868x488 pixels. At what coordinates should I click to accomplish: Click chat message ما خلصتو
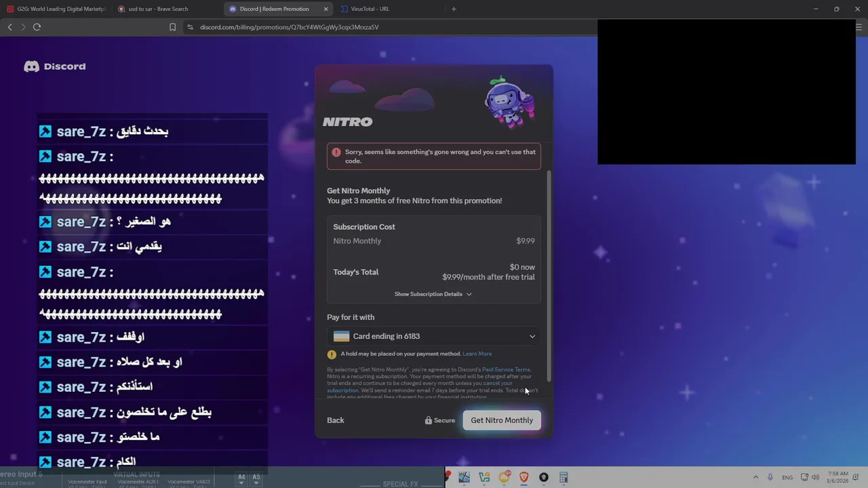[138, 437]
